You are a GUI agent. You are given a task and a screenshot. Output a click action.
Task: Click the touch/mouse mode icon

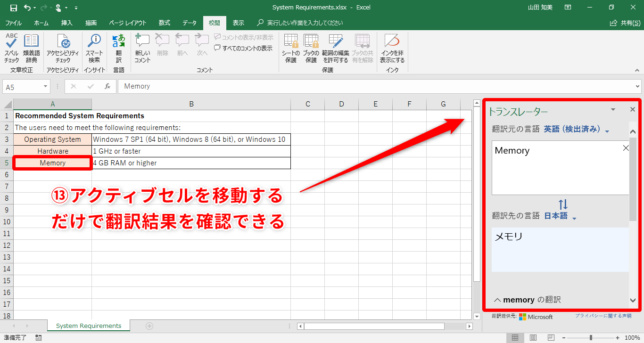(58, 8)
